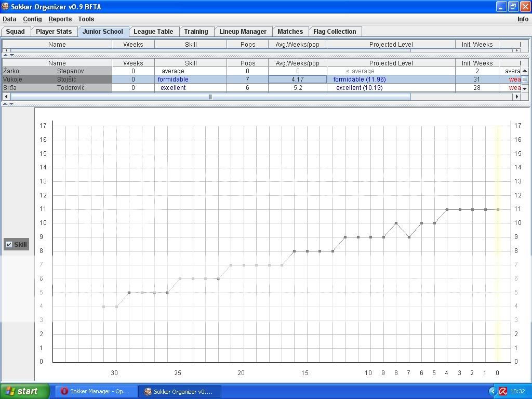The image size is (532, 399).
Task: Open the Config menu
Action: 32,19
